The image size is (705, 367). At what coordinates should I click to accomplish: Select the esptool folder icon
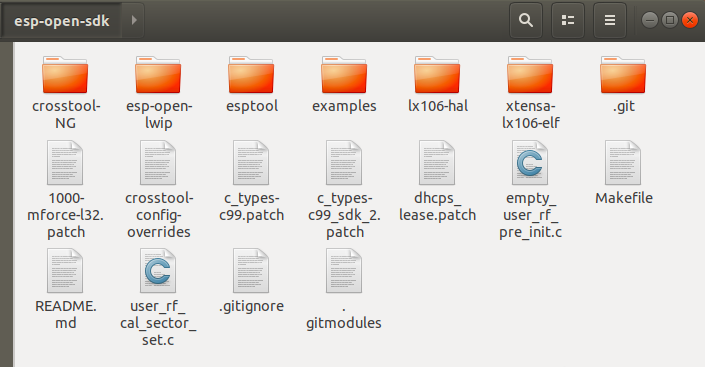point(251,76)
